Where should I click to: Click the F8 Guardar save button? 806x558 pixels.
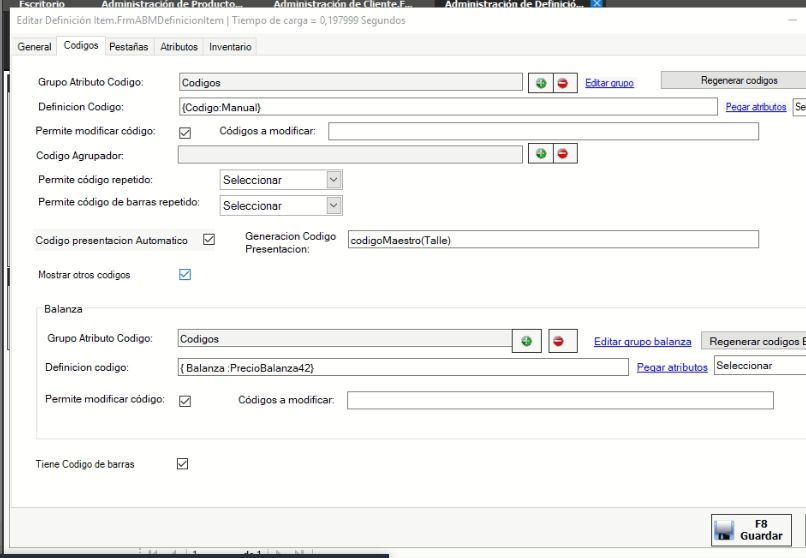point(750,530)
